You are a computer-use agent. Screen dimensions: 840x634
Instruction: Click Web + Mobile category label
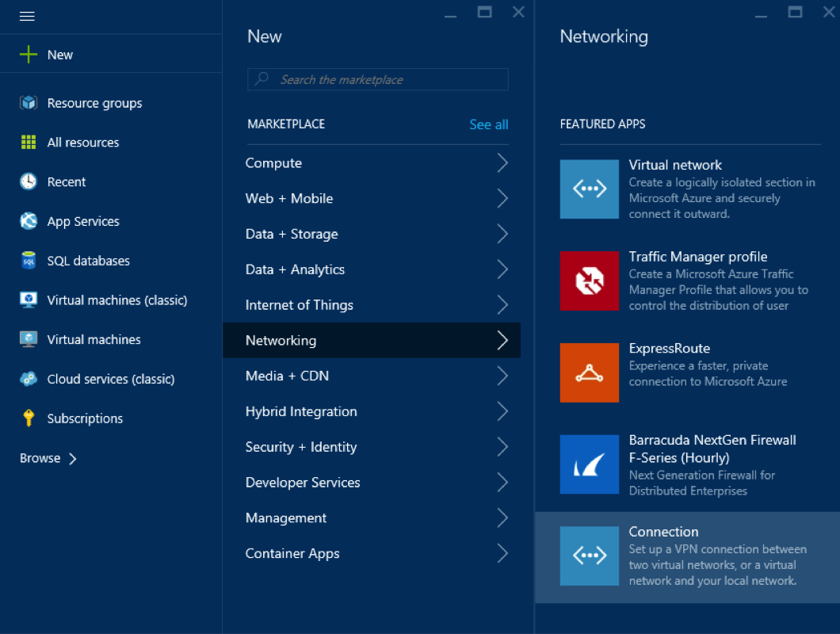click(x=288, y=198)
